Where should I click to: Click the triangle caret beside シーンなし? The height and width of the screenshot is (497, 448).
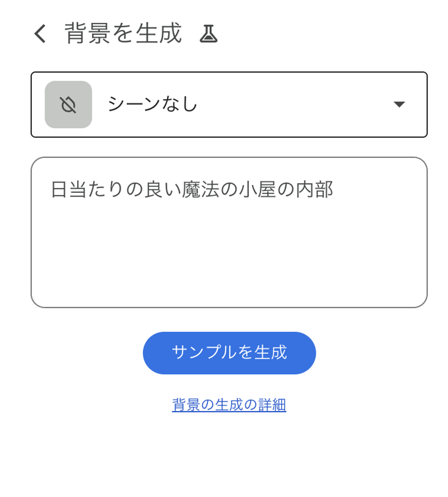tap(399, 104)
